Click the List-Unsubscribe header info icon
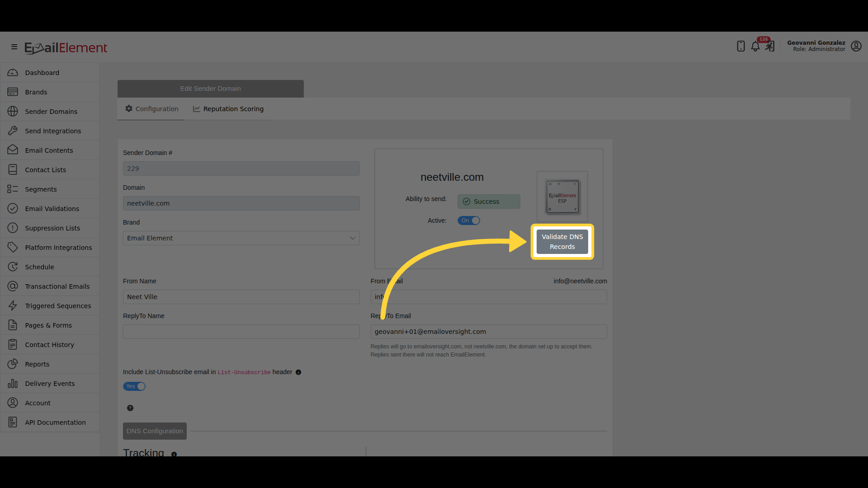 pyautogui.click(x=298, y=372)
